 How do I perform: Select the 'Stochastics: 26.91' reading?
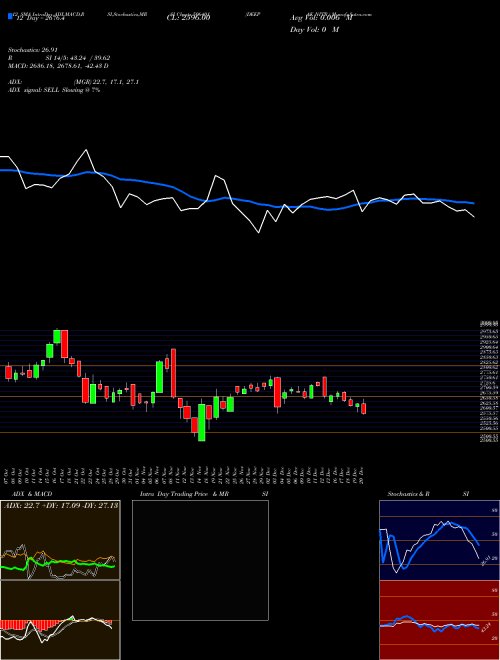pyautogui.click(x=32, y=50)
